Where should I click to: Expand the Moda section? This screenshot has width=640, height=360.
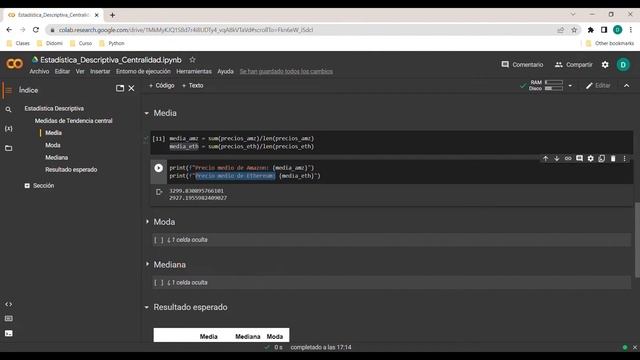click(x=147, y=222)
